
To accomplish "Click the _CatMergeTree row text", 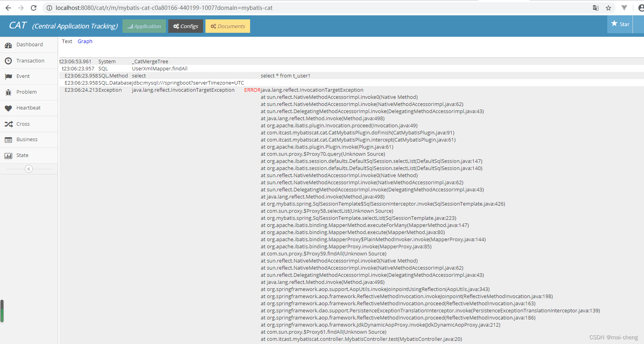I will pyautogui.click(x=150, y=61).
